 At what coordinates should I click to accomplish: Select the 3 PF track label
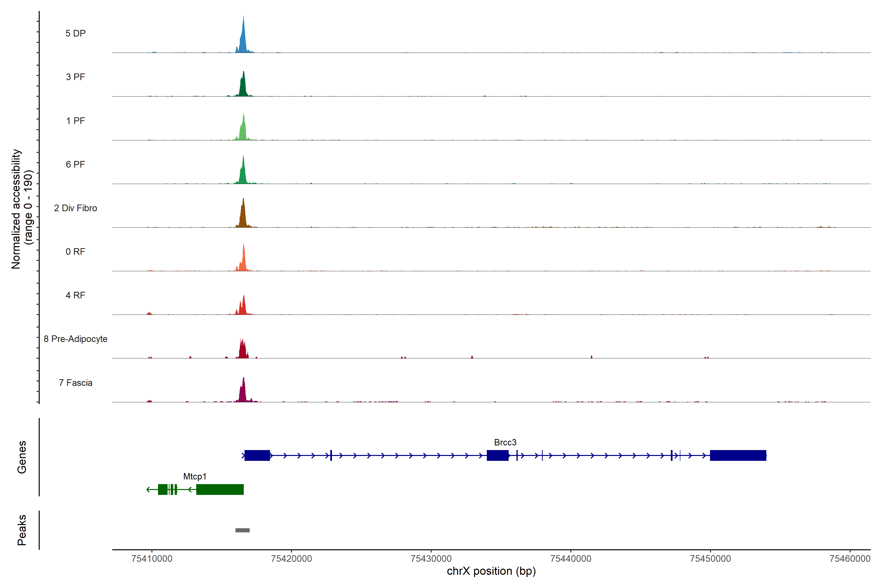click(x=75, y=77)
